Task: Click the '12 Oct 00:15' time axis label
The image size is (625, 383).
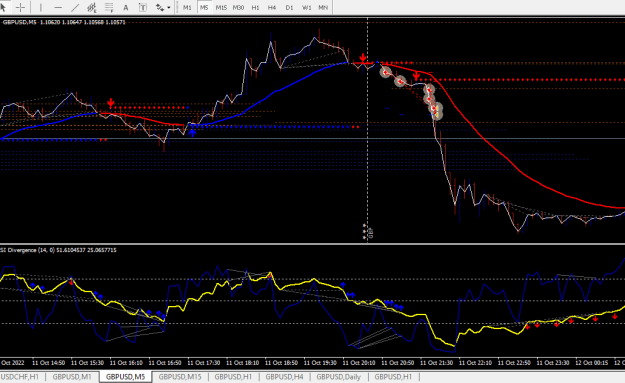Action: [592, 363]
